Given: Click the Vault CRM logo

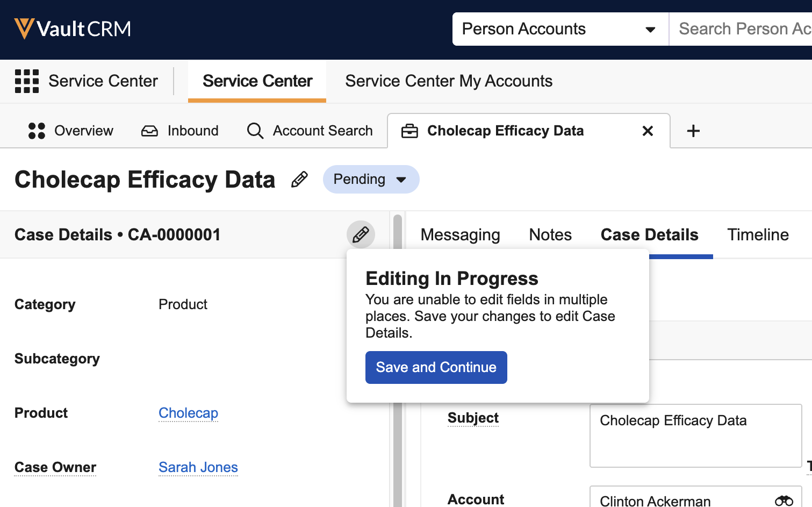Looking at the screenshot, I should [73, 28].
